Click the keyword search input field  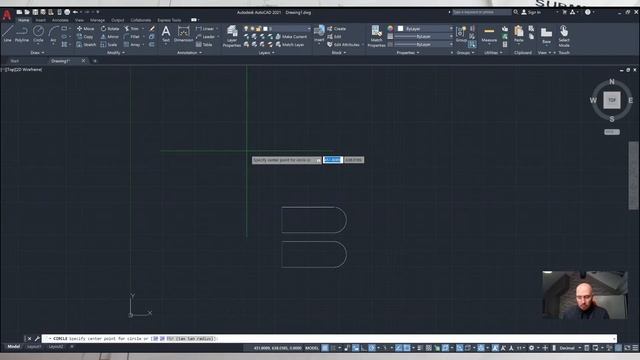pos(481,12)
